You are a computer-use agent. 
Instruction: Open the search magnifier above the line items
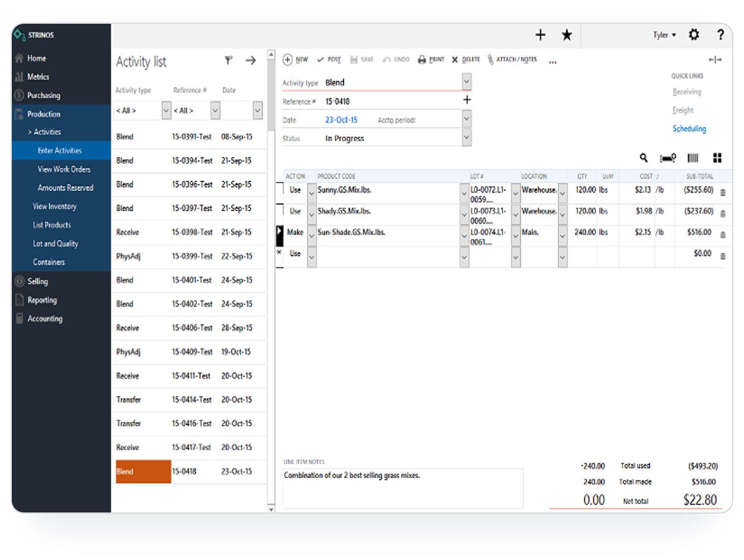(x=645, y=158)
